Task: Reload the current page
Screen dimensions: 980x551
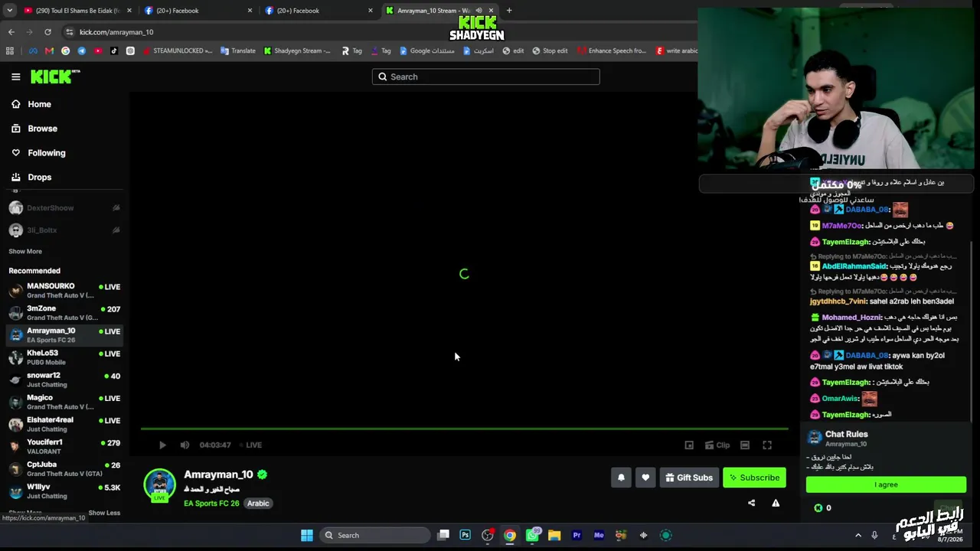Action: [x=47, y=32]
